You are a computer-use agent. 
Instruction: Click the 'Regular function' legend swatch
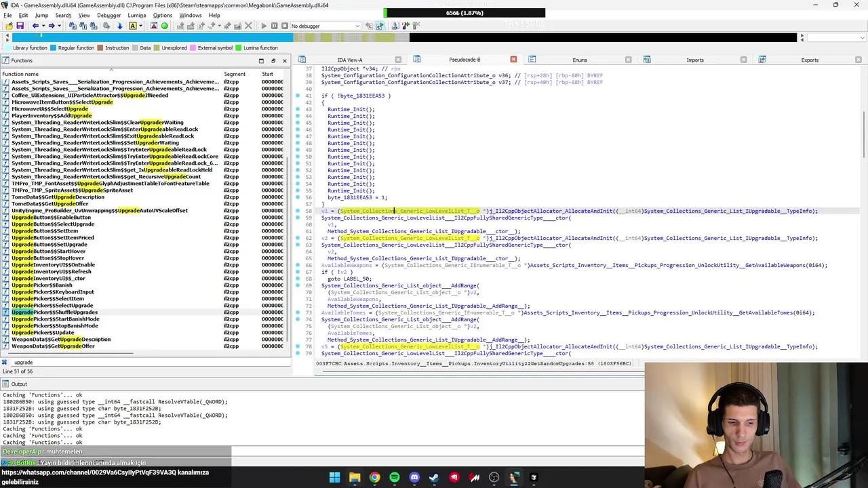(54, 48)
